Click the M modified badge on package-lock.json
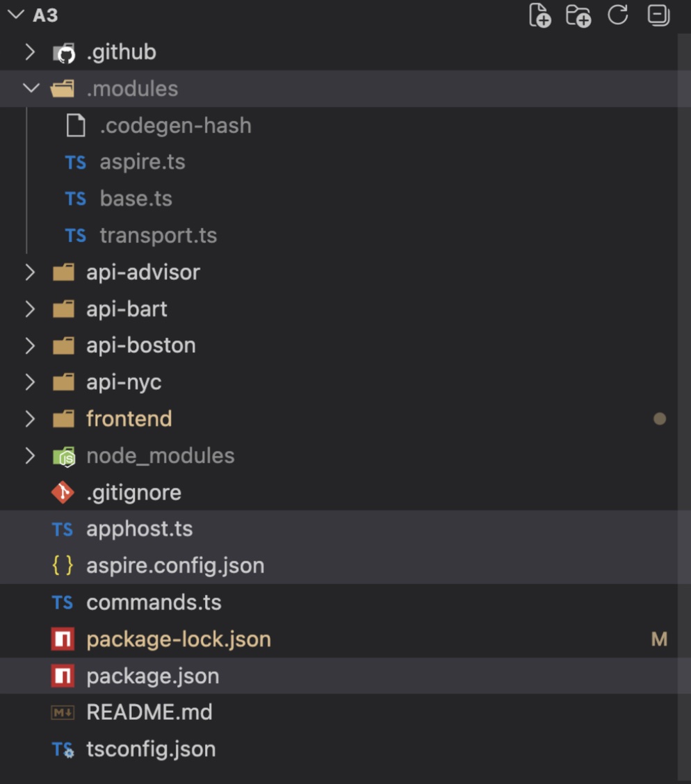The image size is (691, 784). click(x=659, y=639)
